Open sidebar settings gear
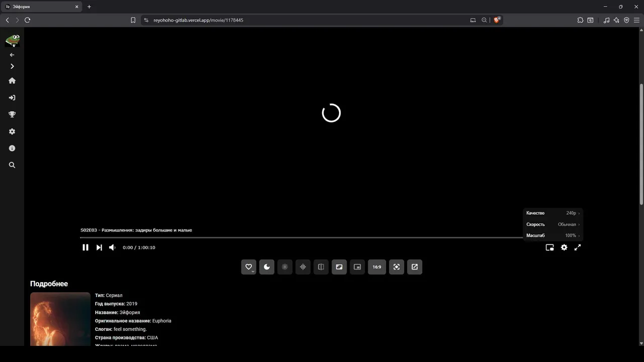This screenshot has width=644, height=362. coord(12,131)
